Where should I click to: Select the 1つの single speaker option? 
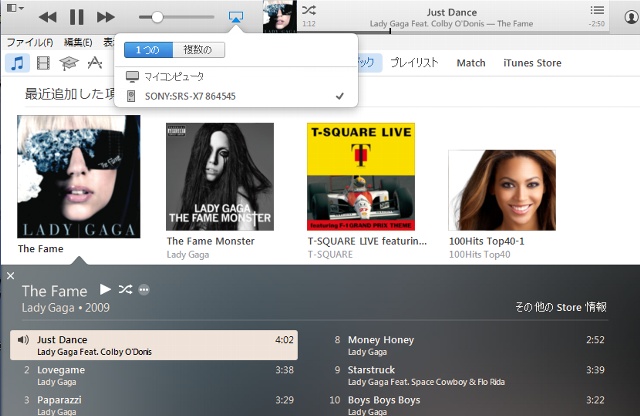tap(148, 50)
